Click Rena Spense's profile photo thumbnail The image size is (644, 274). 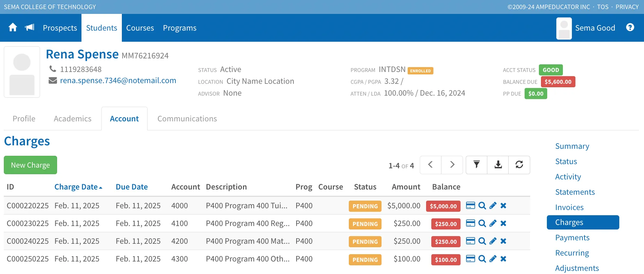tap(22, 72)
